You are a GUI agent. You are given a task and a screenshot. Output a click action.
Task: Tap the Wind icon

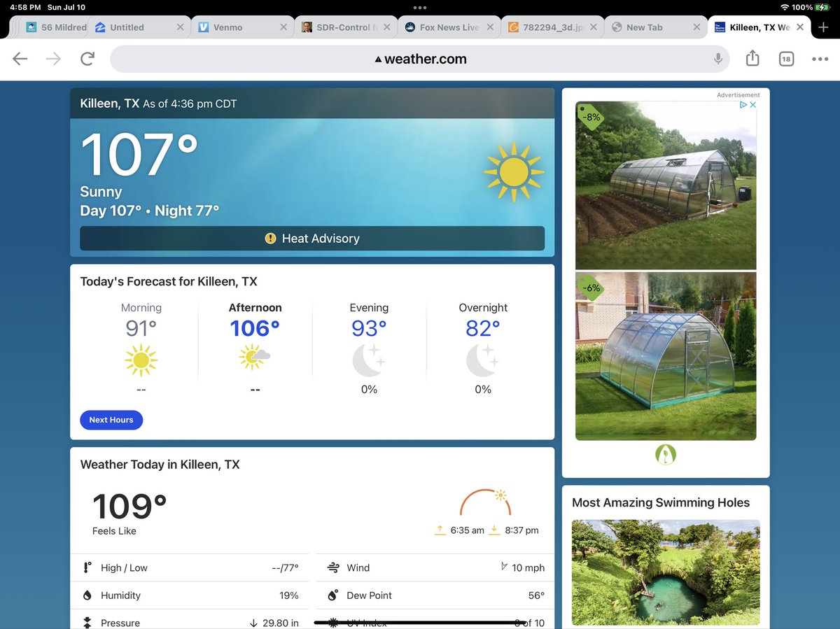(333, 567)
